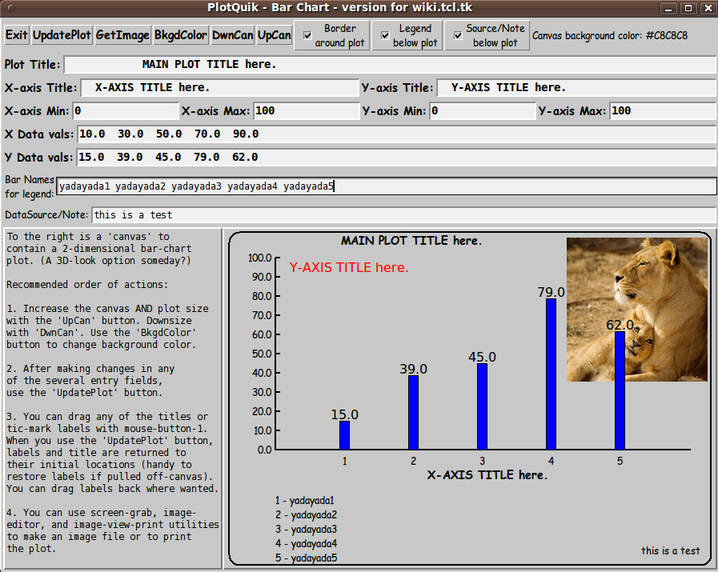The width and height of the screenshot is (718, 572).
Task: Click the Bar Names for legend field
Action: tap(386, 186)
